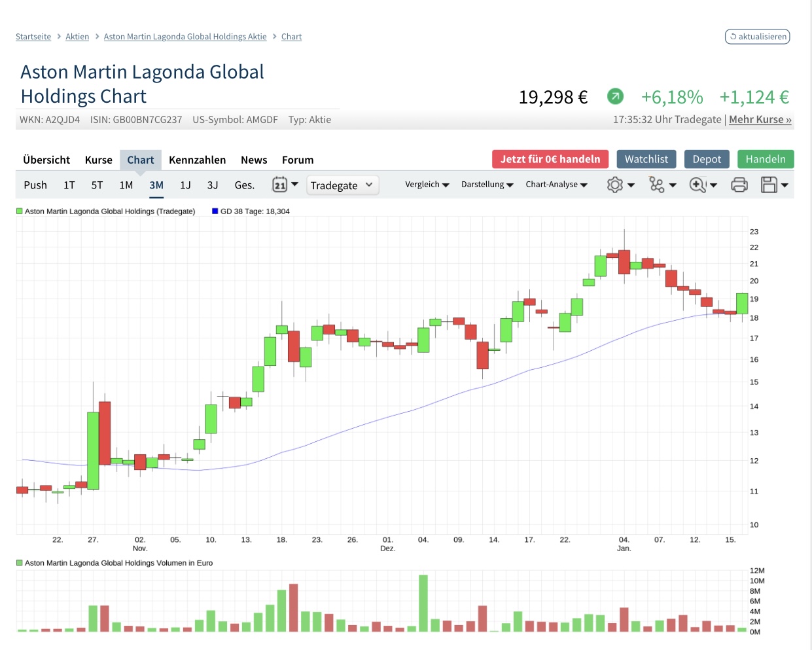Click green Tradegate legend color swatch

pyautogui.click(x=20, y=211)
